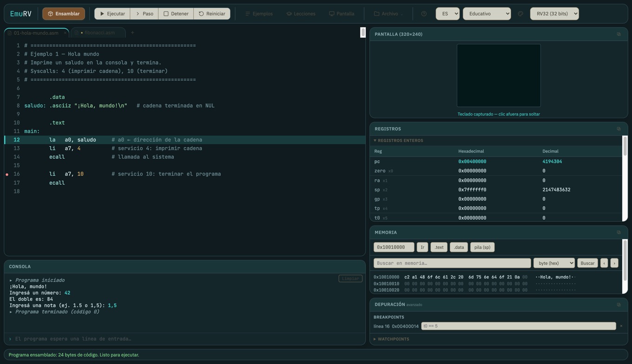Screen dimensions: 632x364
Task: Open the byte (hex) search type dropdown
Action: tap(554, 263)
